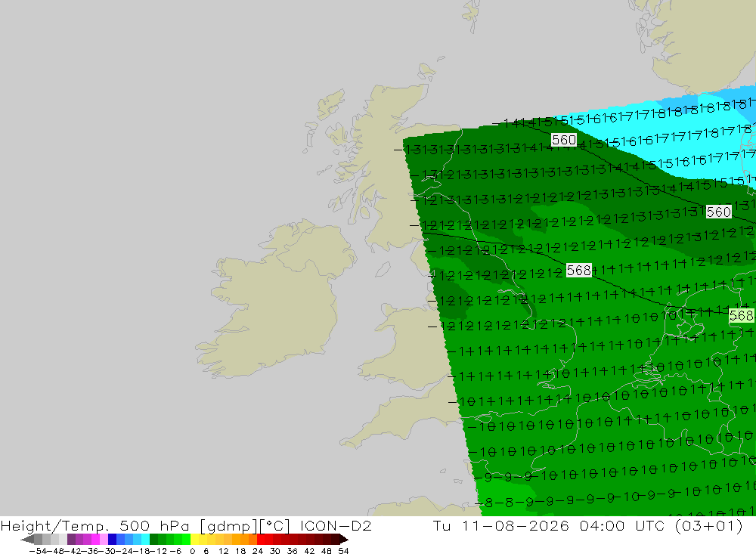Click the 'Tu' weekday abbreviation

click(x=442, y=525)
